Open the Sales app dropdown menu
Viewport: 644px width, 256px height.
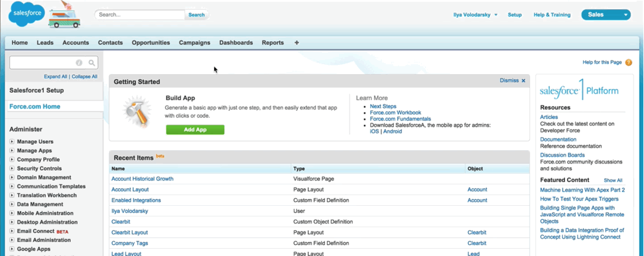(606, 15)
